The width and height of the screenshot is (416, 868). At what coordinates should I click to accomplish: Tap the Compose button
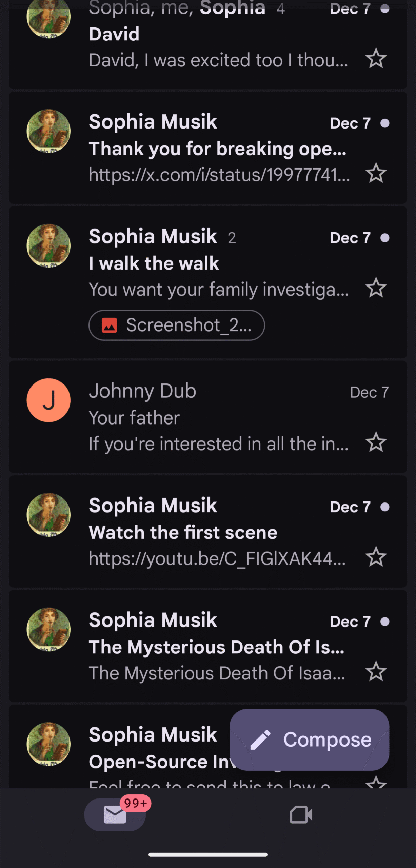pos(309,740)
